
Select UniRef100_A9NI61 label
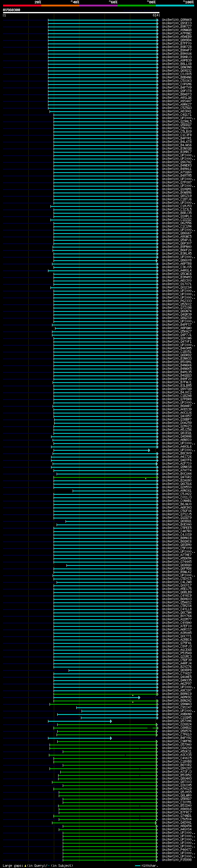[177, 491]
